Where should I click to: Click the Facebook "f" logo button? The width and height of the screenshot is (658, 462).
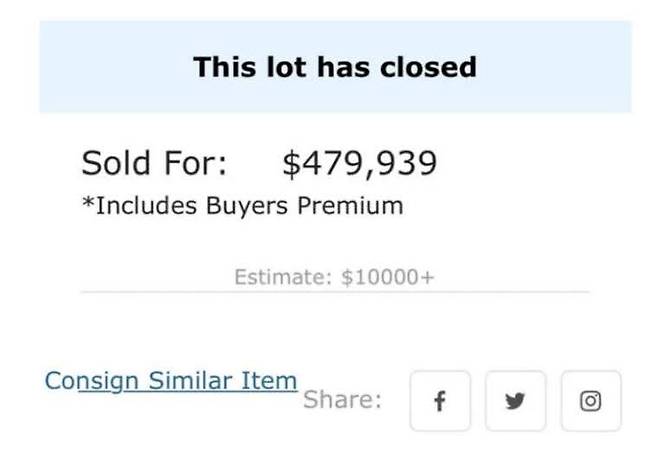pyautogui.click(x=440, y=401)
